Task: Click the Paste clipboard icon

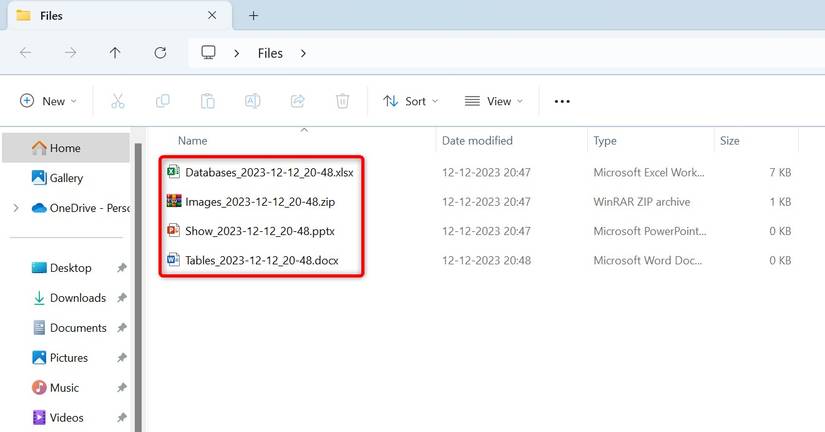Action: point(208,101)
